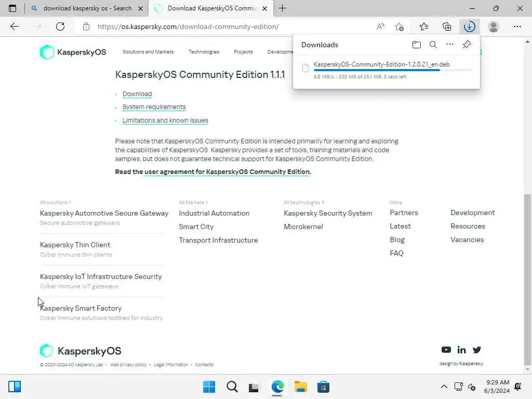Screen dimensions: 532x399
Task: Open Microsoft Store from the taskbar
Action: (x=323, y=387)
